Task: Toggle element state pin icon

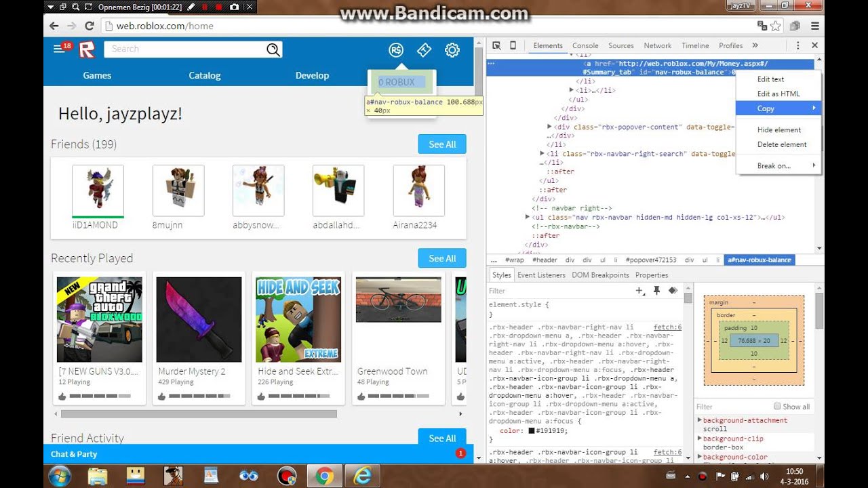Action: point(656,290)
